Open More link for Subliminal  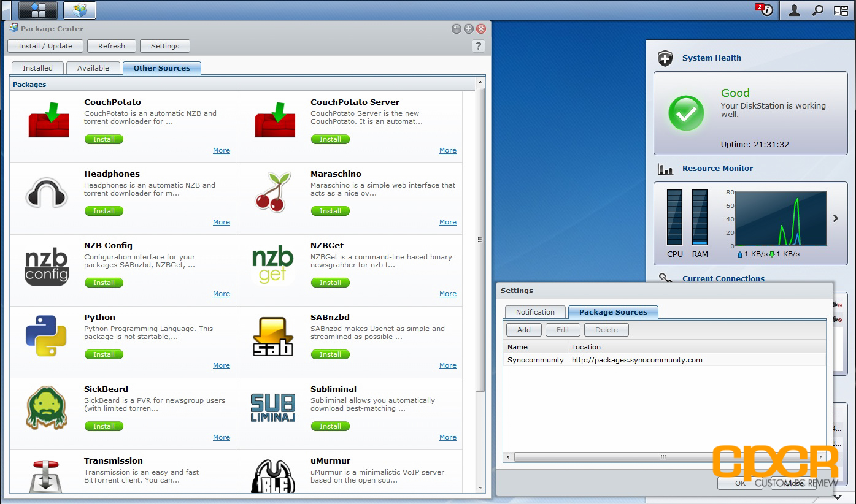(448, 437)
